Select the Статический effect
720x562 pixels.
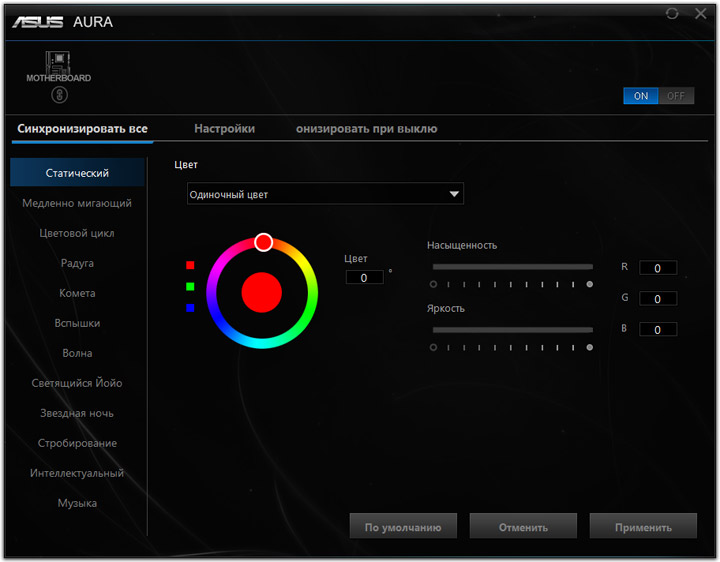coord(77,173)
